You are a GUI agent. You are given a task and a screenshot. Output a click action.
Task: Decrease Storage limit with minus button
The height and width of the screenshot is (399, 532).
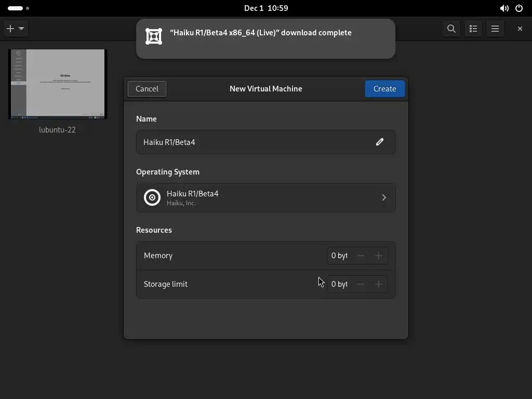click(361, 284)
